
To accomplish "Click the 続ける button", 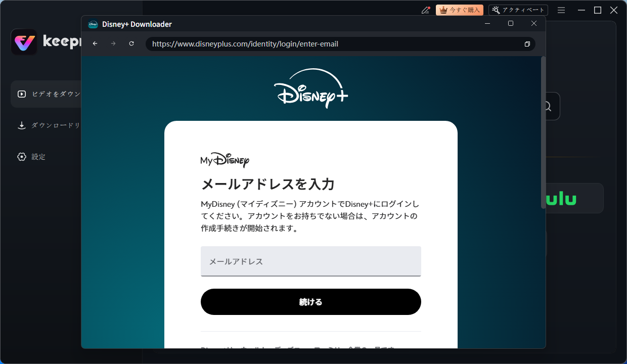I will [311, 302].
